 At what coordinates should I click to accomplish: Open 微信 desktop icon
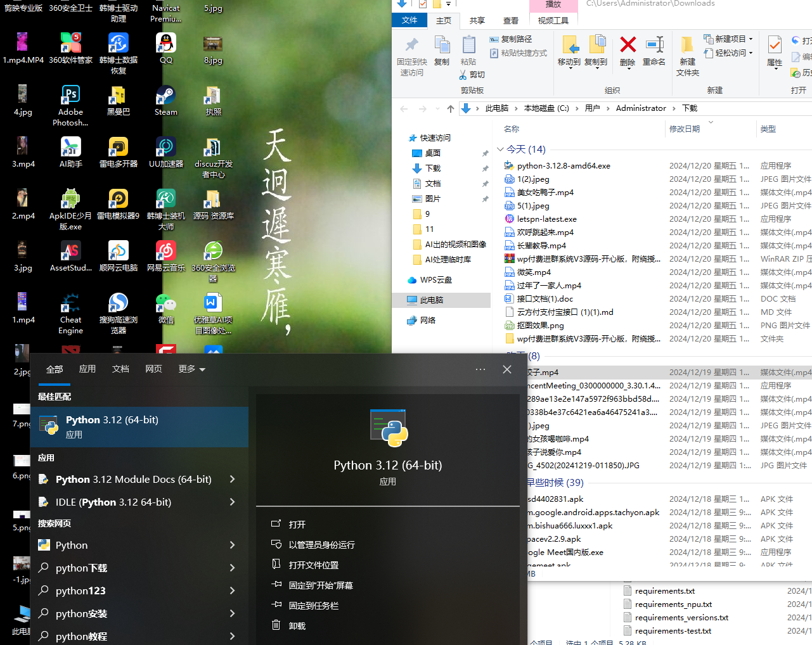pyautogui.click(x=166, y=308)
